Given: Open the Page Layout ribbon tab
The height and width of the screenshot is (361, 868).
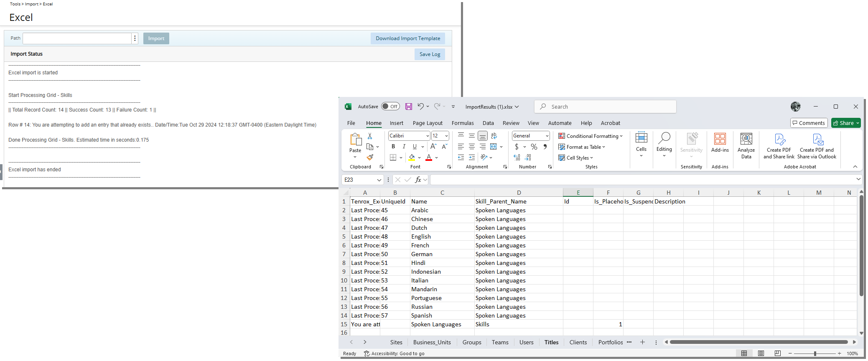Looking at the screenshot, I should coord(428,123).
